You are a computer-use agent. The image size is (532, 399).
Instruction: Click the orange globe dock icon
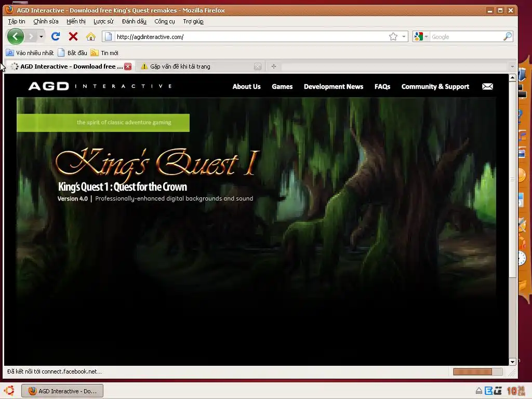click(522, 176)
